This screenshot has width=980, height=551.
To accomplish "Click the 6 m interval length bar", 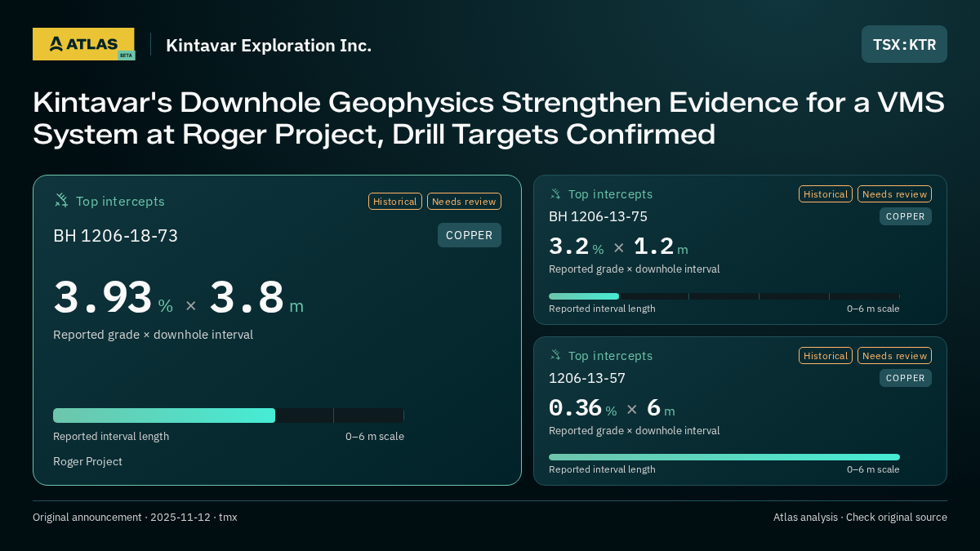I will pos(724,457).
